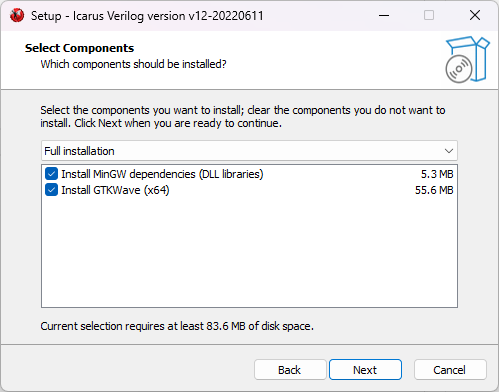499x392 pixels.
Task: Cancel the setup wizard
Action: tap(450, 370)
